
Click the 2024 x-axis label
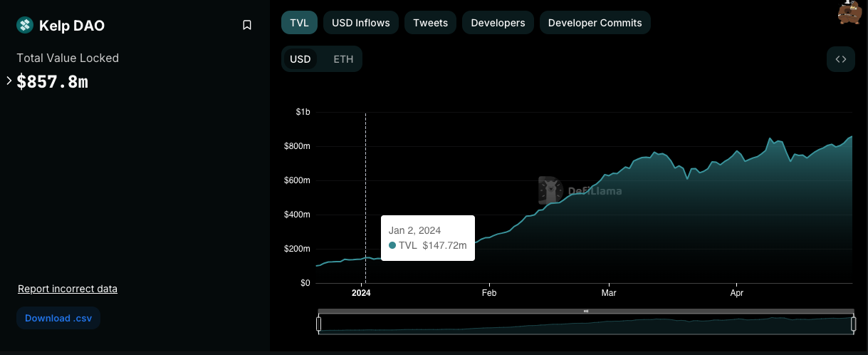coord(361,293)
